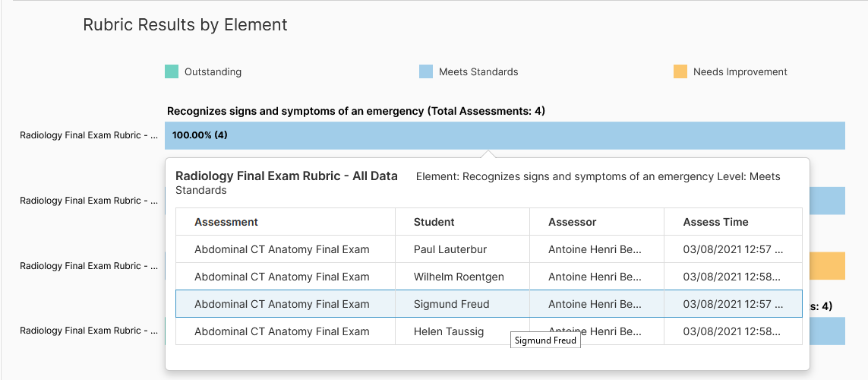The width and height of the screenshot is (868, 380).
Task: Click the Rubric Results by Element heading
Action: pos(185,24)
